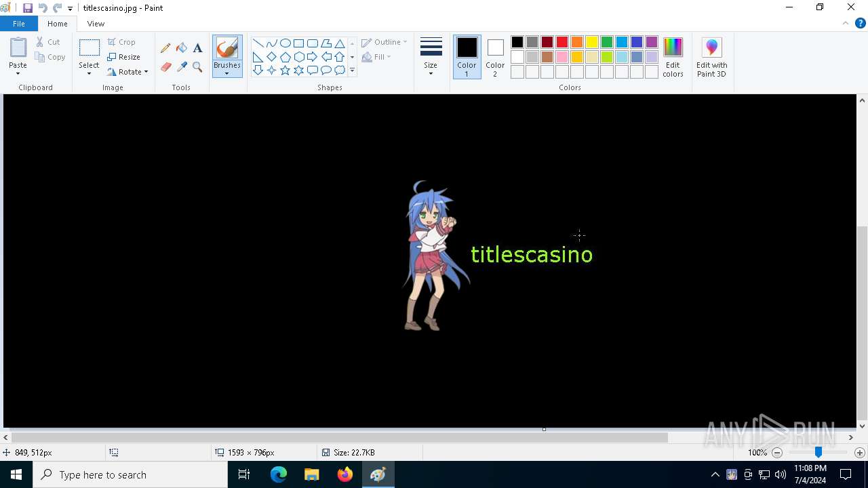Select the Eraser tool
868x488 pixels.
pyautogui.click(x=165, y=67)
